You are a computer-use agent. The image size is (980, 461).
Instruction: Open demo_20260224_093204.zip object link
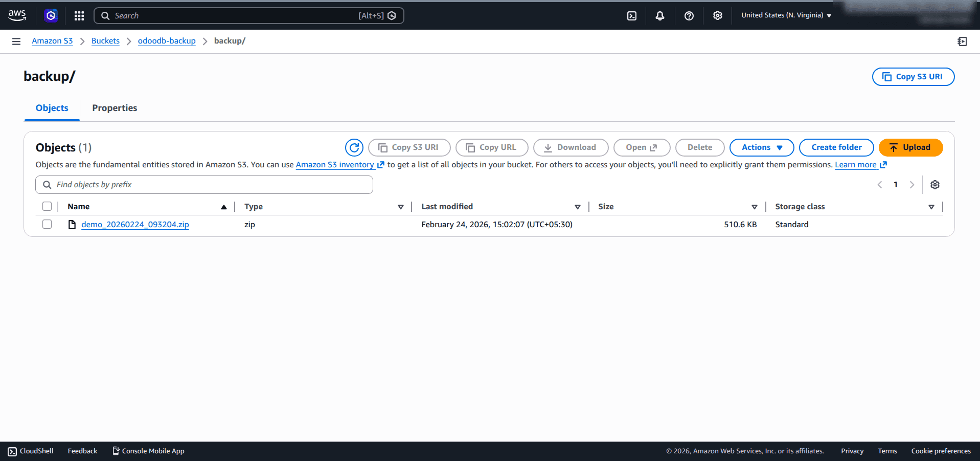point(135,225)
